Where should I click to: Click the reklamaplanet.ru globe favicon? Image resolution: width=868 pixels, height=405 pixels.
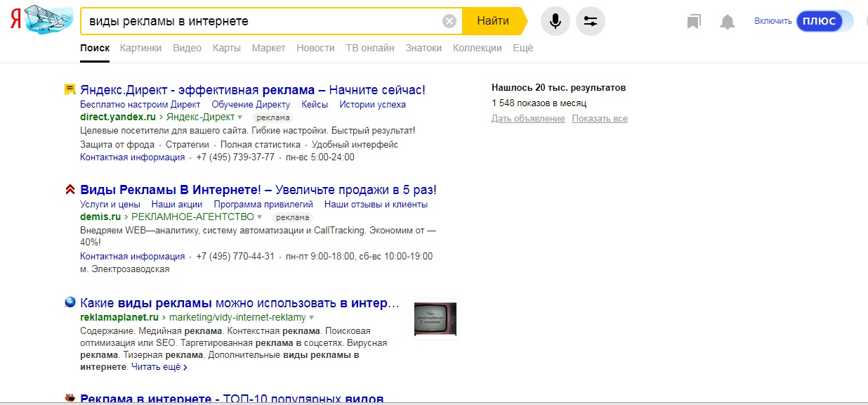(70, 302)
